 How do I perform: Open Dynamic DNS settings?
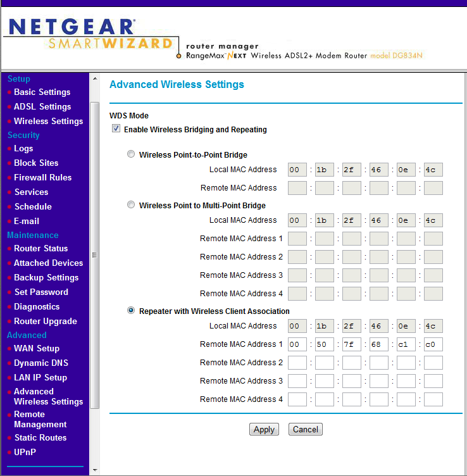[41, 363]
